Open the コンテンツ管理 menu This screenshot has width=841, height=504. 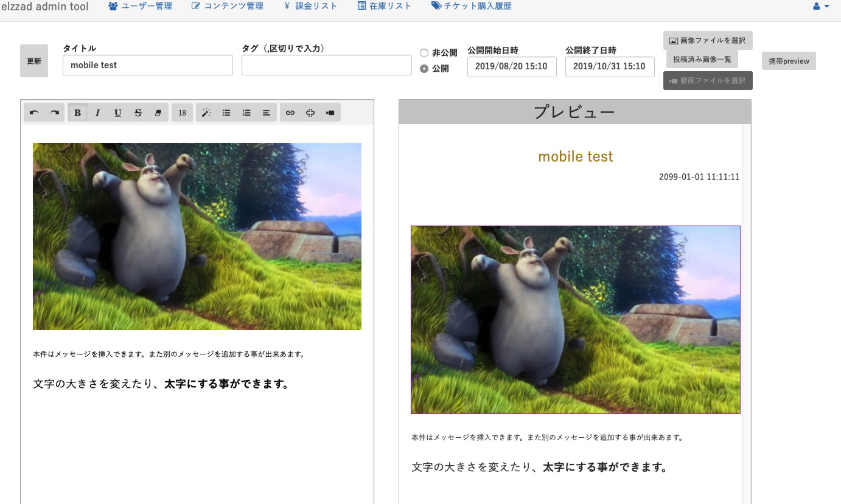pos(227,6)
